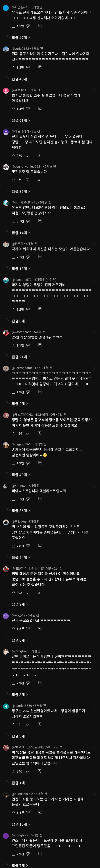Open 답글 24개 under @곰털-i9n comment
The width and height of the screenshot is (100, 868).
point(21,558)
